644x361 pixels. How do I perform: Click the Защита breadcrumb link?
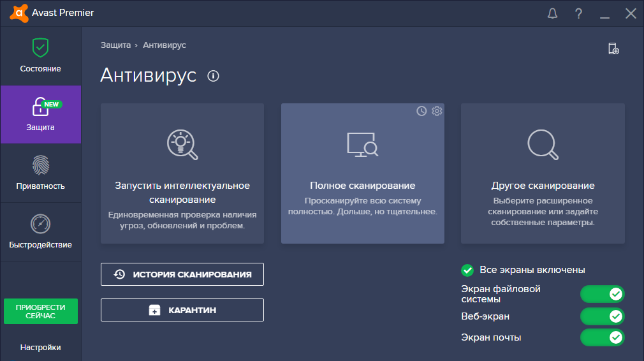coord(115,45)
